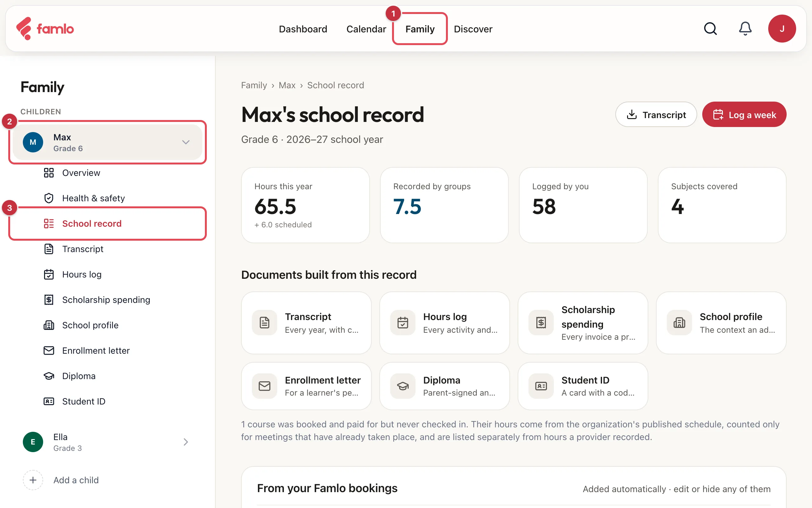Open the Student ID document card
This screenshot has width=812, height=508.
click(583, 386)
